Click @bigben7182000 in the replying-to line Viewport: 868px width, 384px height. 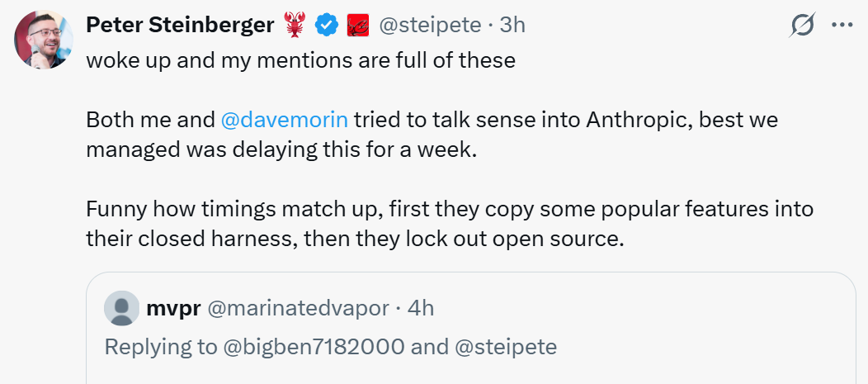(314, 347)
